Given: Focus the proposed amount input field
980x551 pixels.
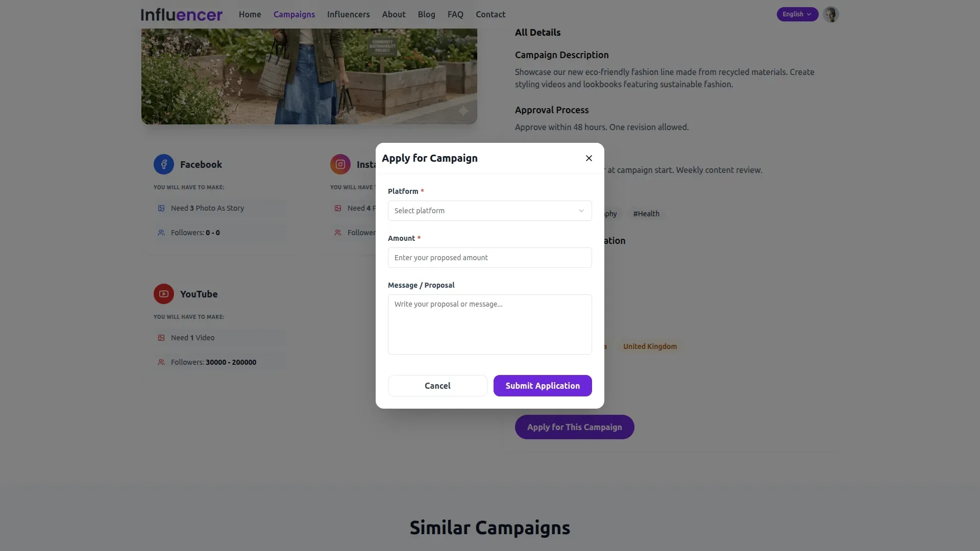Looking at the screenshot, I should pos(489,258).
